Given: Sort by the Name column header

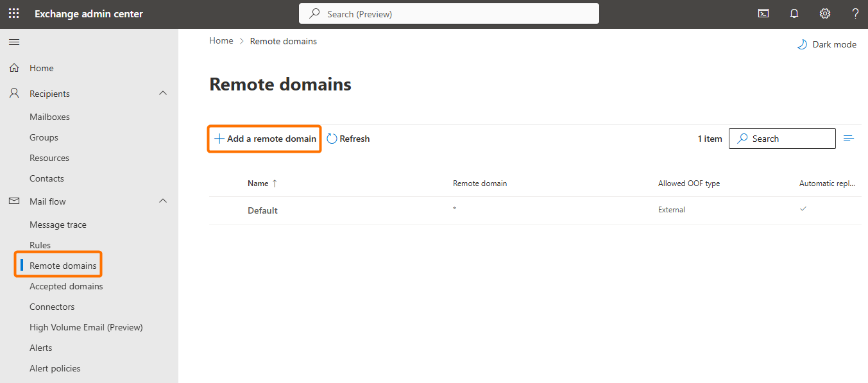Looking at the screenshot, I should (x=258, y=183).
